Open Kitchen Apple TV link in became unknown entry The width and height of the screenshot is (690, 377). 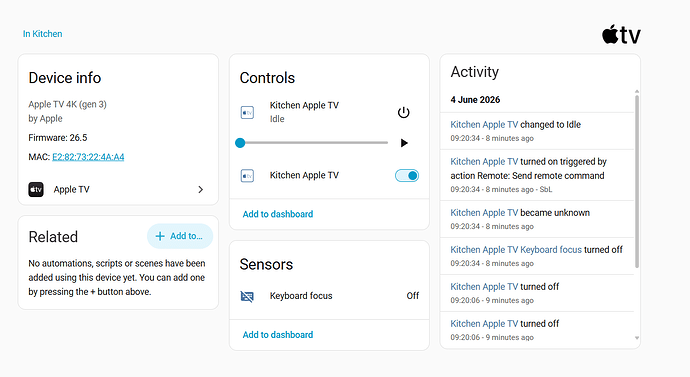pyautogui.click(x=484, y=212)
